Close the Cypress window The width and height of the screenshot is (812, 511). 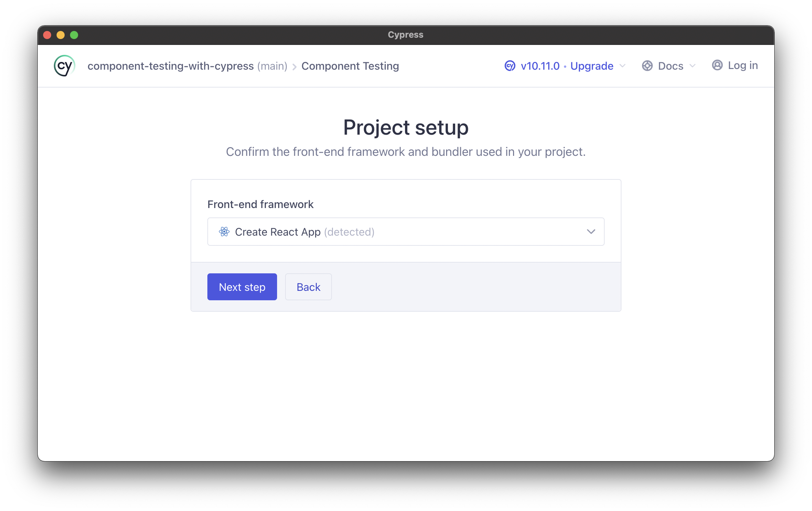(x=47, y=35)
